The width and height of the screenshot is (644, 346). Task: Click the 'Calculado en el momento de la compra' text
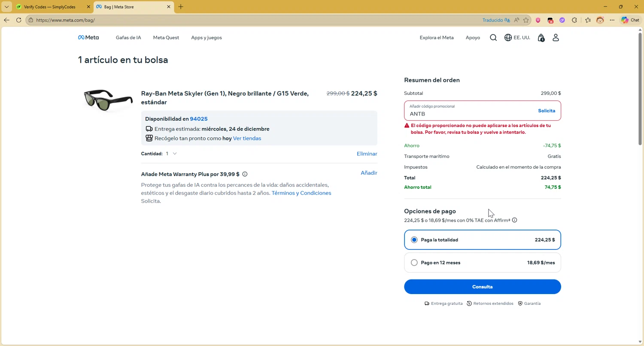(x=519, y=167)
